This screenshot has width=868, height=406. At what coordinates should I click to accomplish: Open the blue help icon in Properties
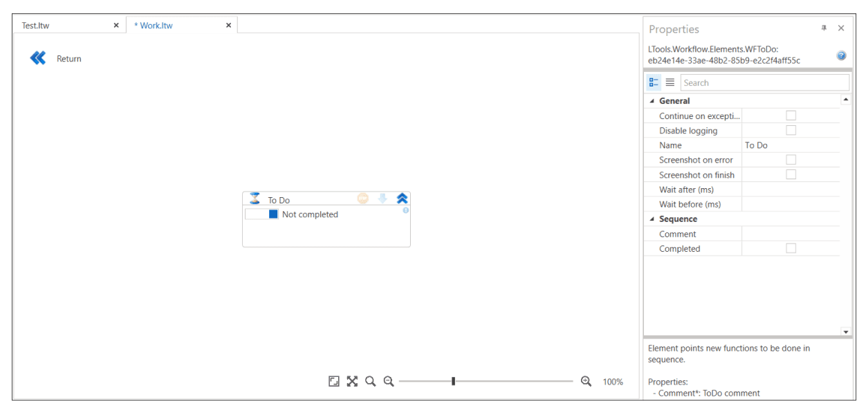(x=841, y=55)
